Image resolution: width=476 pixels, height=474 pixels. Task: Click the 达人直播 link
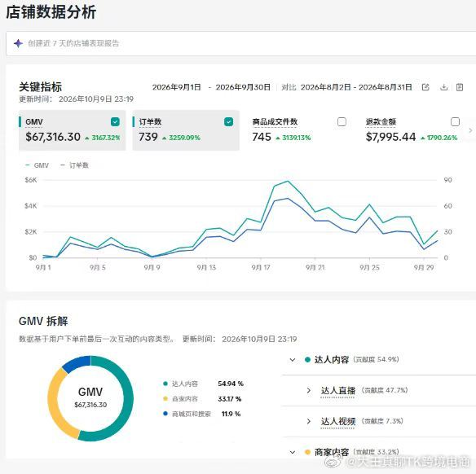click(x=338, y=391)
